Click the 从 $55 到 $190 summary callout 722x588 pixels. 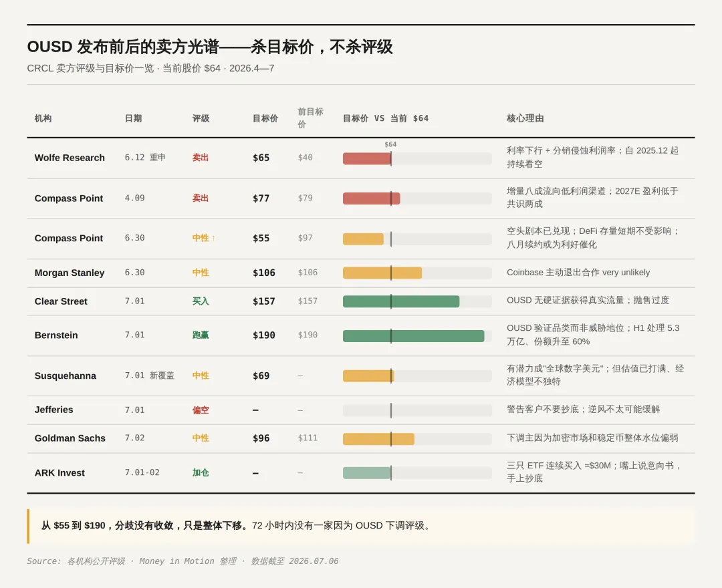coord(362,527)
